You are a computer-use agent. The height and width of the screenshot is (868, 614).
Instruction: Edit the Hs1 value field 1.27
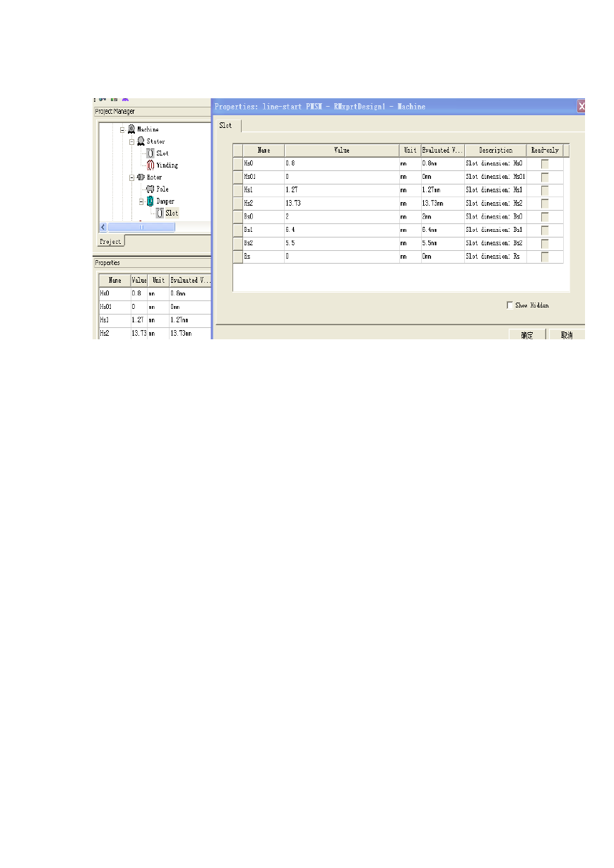pyautogui.click(x=342, y=191)
